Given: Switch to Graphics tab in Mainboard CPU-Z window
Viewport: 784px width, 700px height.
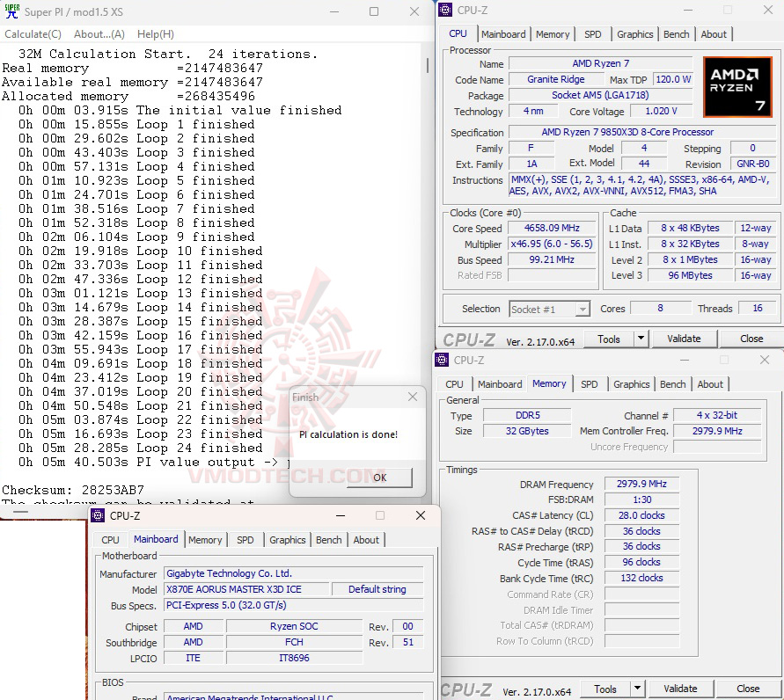Looking at the screenshot, I should 287,540.
